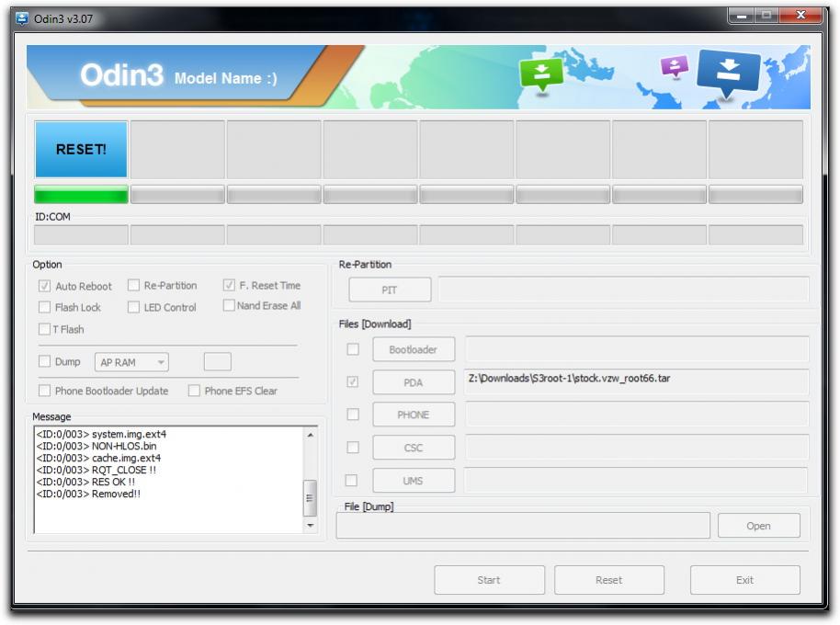Viewport: 840px width, 625px height.
Task: Enable Phone EFS Clear checkbox
Action: [x=194, y=391]
